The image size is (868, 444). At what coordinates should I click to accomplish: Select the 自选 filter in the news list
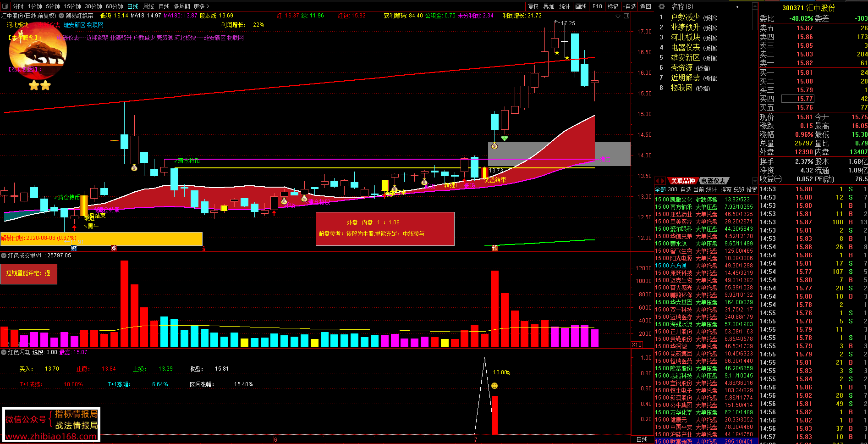(x=686, y=189)
